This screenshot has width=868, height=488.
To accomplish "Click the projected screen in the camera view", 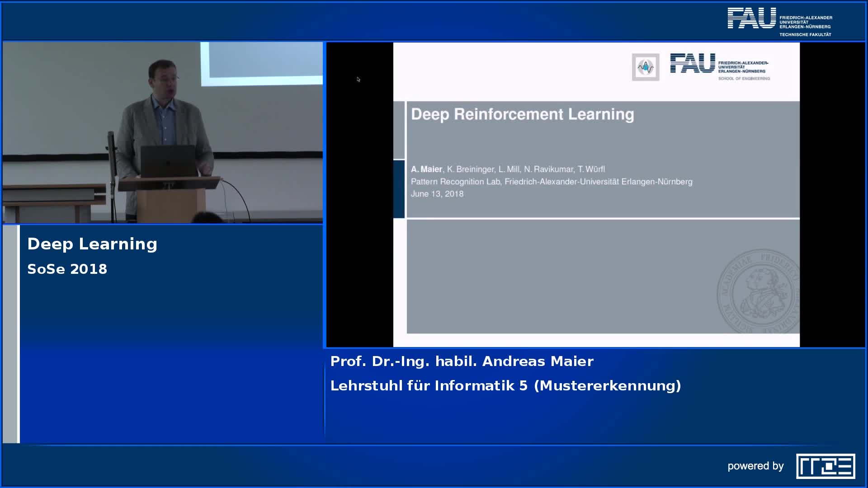I will (262, 63).
